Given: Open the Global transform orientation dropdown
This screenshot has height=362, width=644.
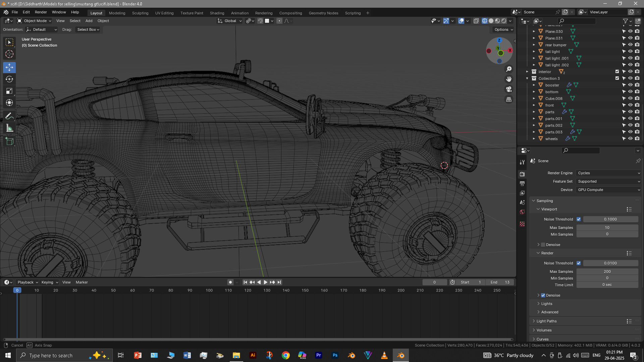Looking at the screenshot, I should pyautogui.click(x=230, y=21).
